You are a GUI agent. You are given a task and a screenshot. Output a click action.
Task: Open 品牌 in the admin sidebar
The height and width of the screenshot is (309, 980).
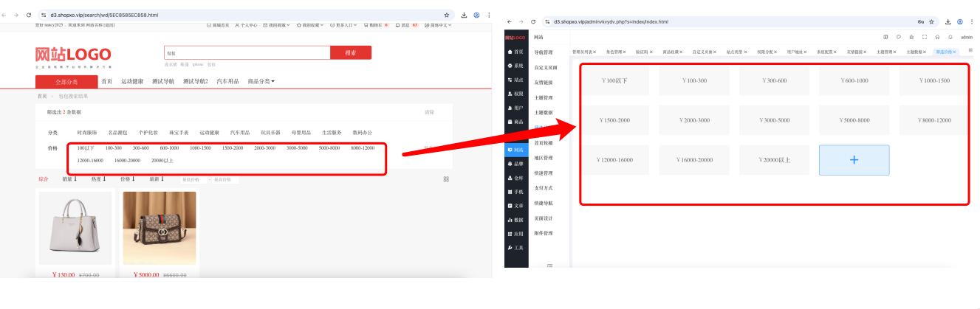tap(515, 164)
